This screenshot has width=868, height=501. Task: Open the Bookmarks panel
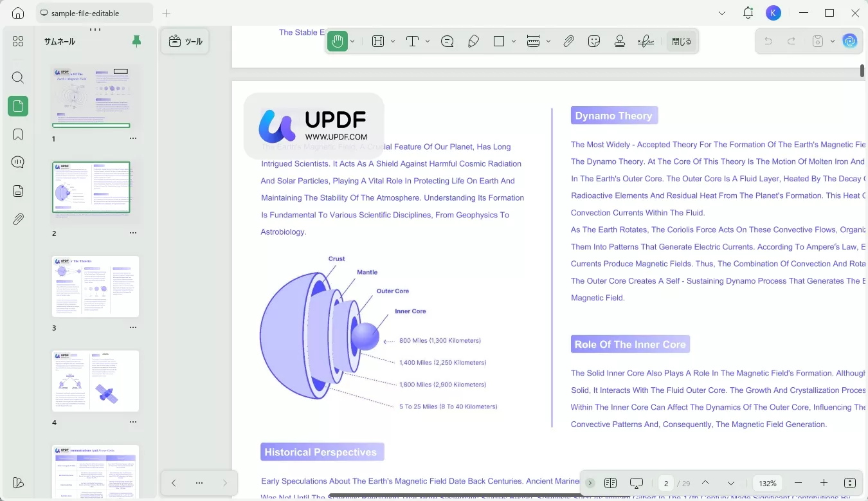(17, 134)
